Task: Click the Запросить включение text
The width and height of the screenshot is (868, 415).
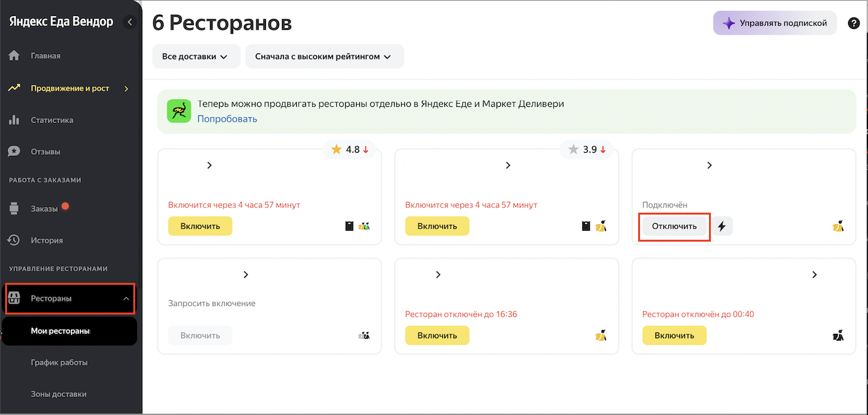Action: pos(212,304)
